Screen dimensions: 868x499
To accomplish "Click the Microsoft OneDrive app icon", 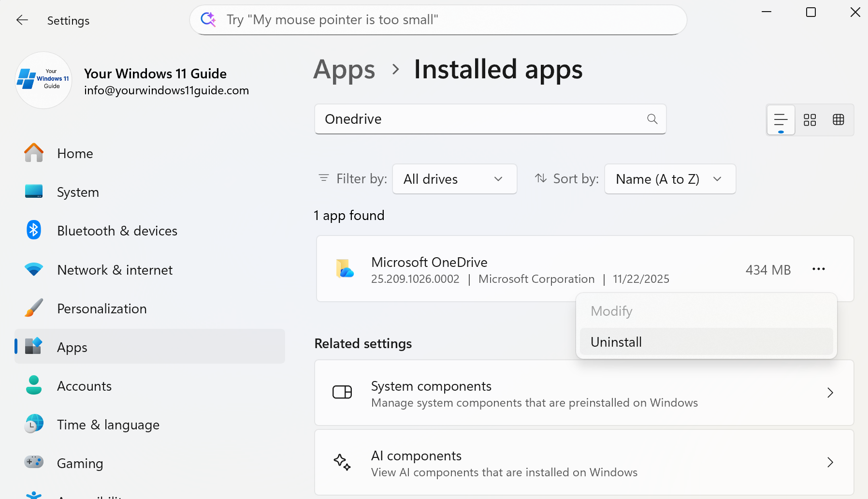I will click(344, 269).
